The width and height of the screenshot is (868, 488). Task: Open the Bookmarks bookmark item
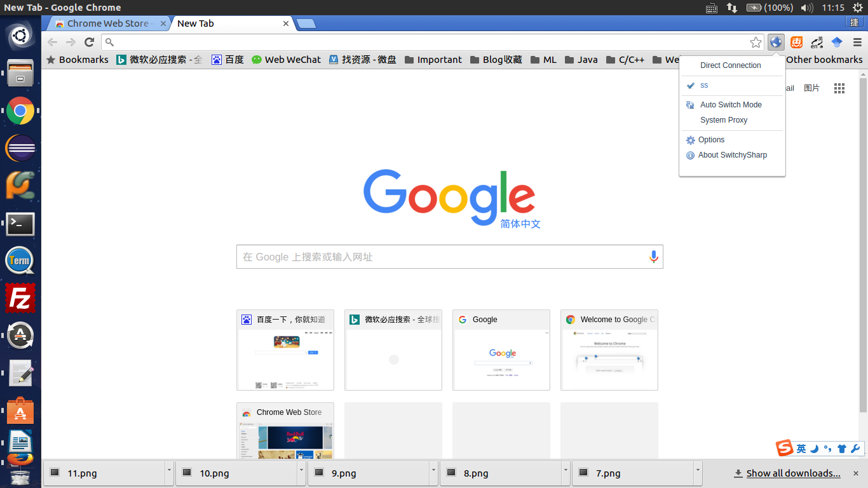coord(77,60)
